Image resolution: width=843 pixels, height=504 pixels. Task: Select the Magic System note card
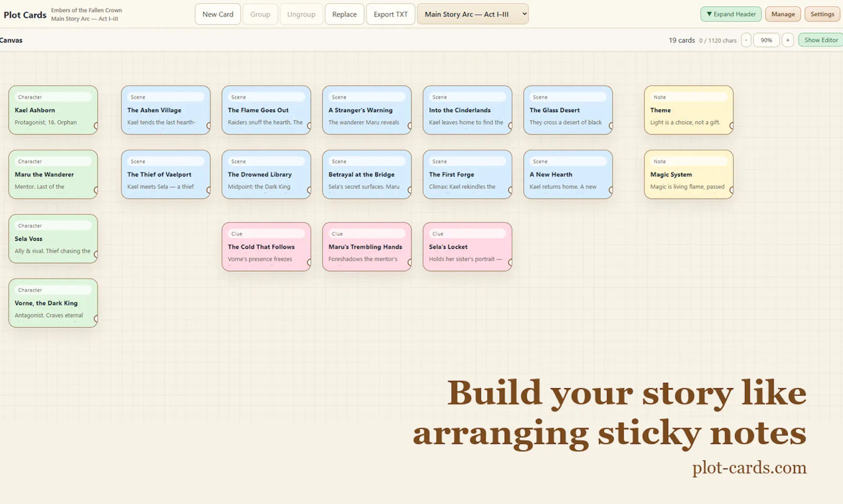[x=689, y=174]
